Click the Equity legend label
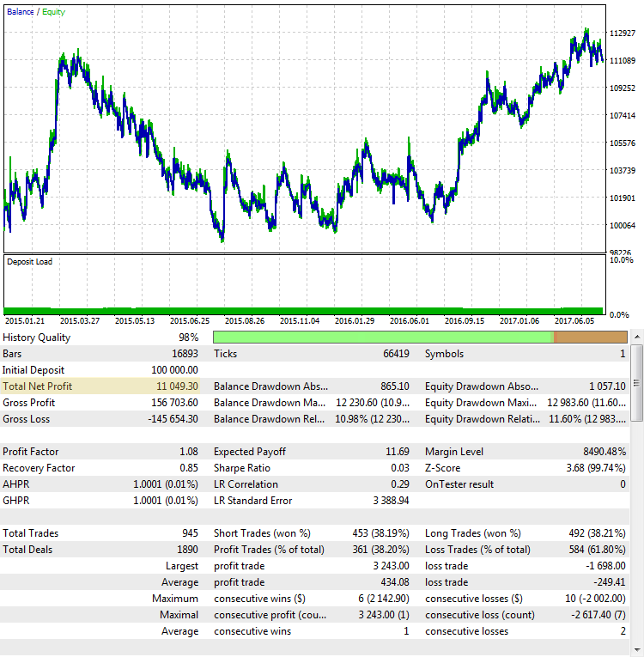Image resolution: width=644 pixels, height=657 pixels. (53, 12)
